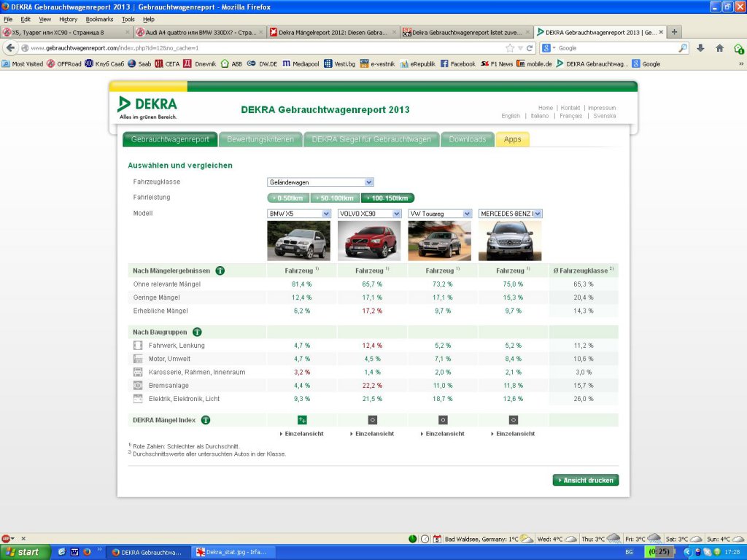
Task: Open the BMW X5 model dropdown
Action: tap(299, 214)
